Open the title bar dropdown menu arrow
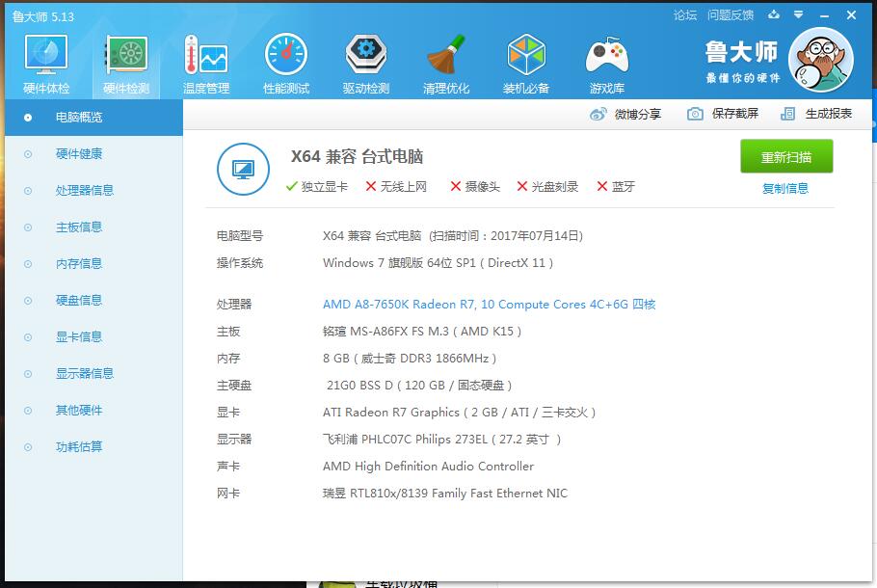 799,15
